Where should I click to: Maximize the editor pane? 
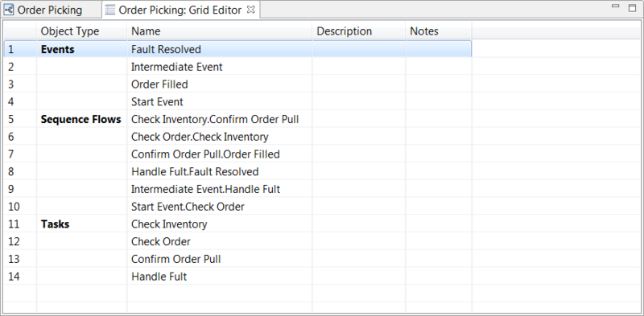pos(633,7)
